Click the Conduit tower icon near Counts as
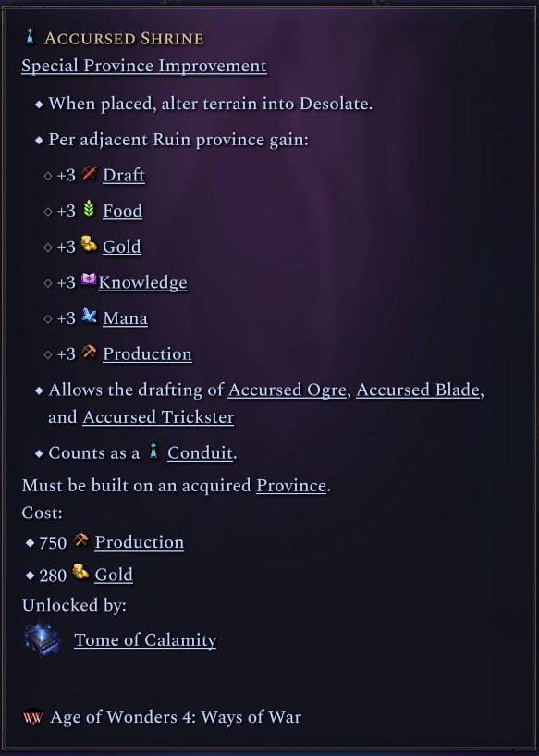The image size is (539, 756). (x=153, y=452)
